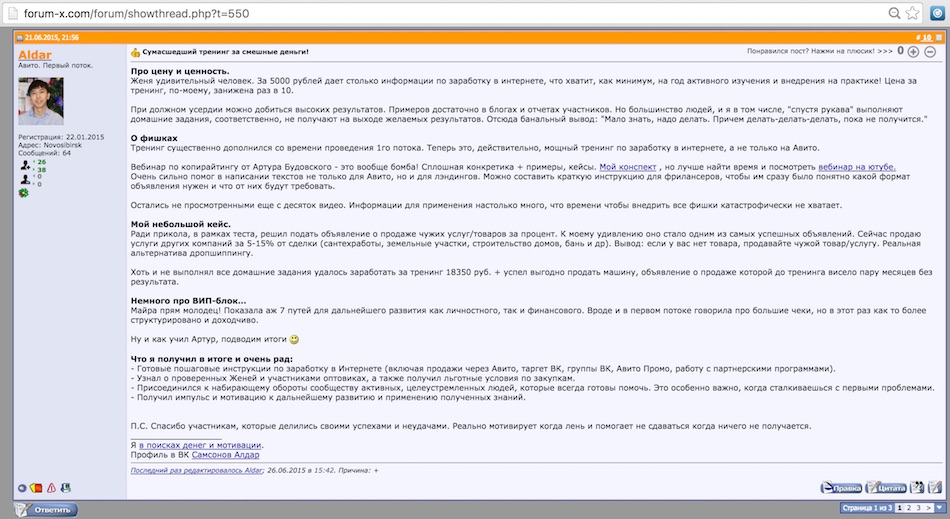950x519 pixels.
Task: Open the page navigation dropdown arrow
Action: [x=939, y=507]
